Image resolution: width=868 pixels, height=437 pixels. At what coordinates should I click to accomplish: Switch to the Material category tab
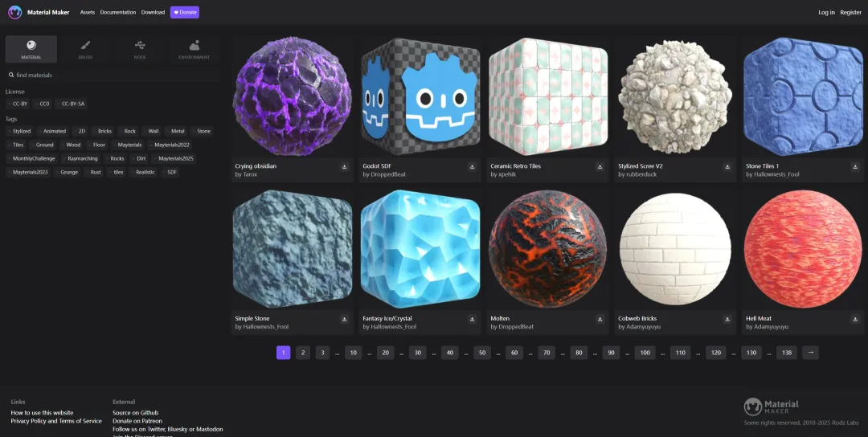tap(31, 49)
